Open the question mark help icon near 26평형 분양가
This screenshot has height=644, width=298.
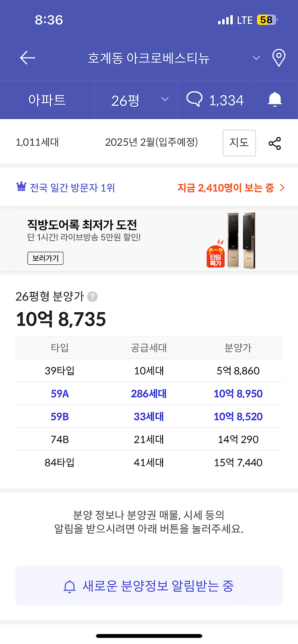pos(92,296)
